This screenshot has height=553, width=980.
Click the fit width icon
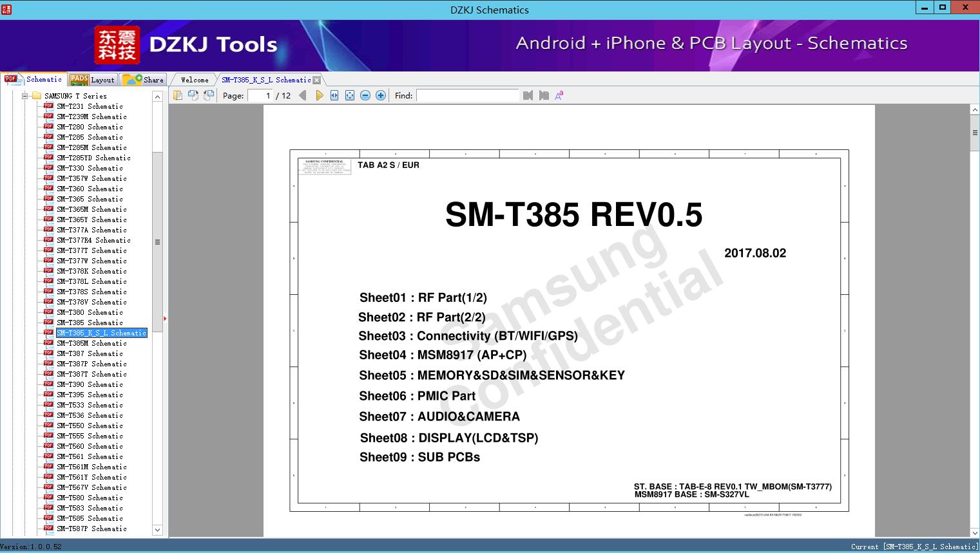point(334,95)
